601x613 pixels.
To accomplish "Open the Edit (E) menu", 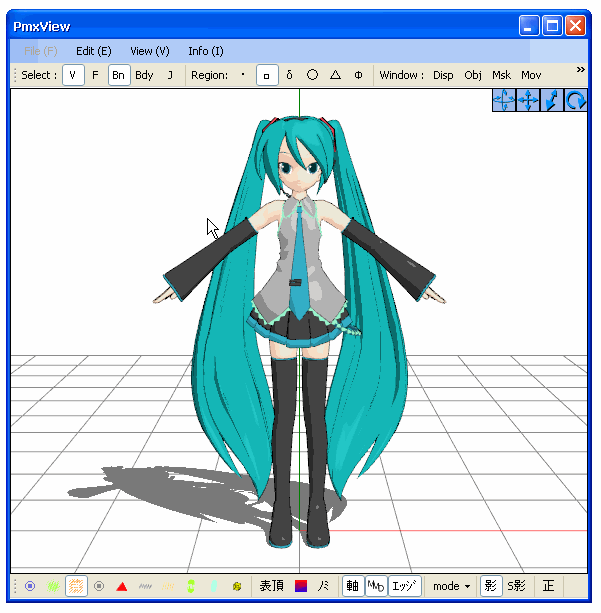I will [93, 51].
